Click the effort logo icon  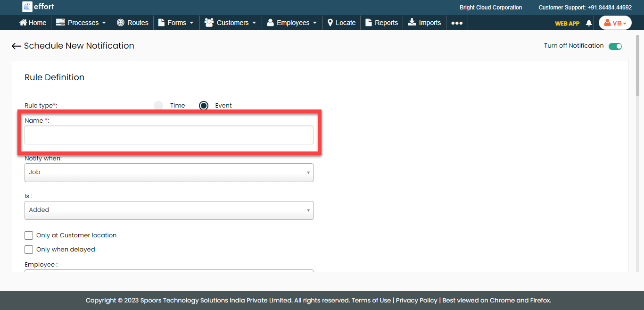tap(27, 7)
